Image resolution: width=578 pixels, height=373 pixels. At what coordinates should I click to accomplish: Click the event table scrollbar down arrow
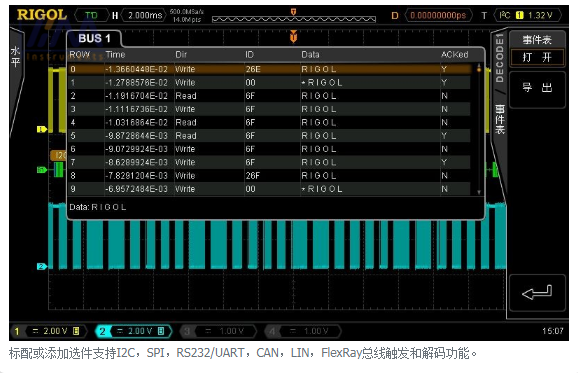[x=479, y=192]
